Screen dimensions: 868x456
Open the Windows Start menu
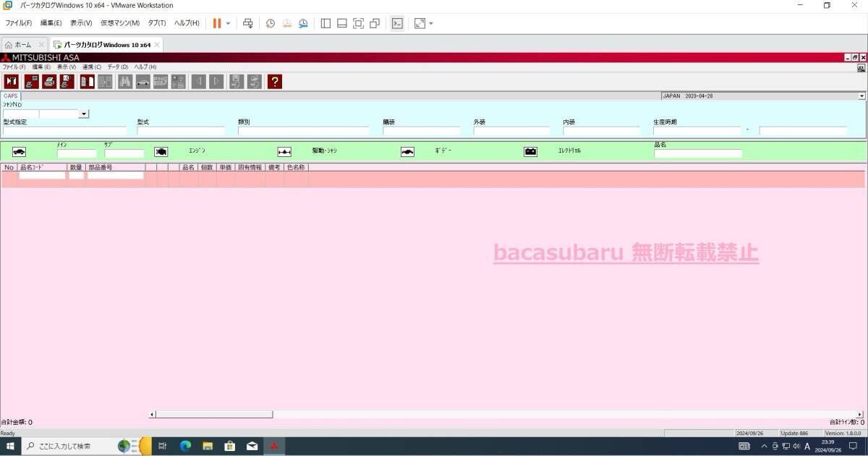(10, 446)
